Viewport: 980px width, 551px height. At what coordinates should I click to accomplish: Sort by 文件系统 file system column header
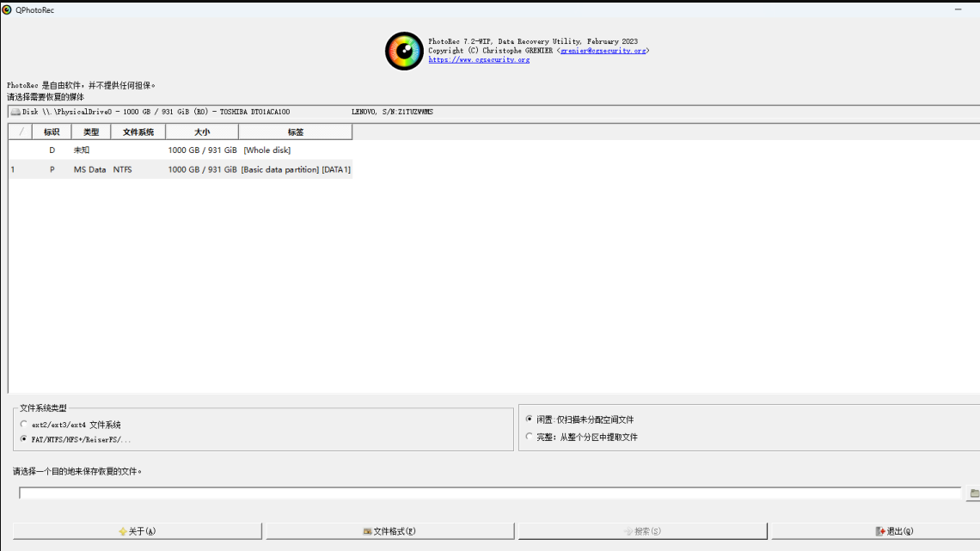(138, 132)
